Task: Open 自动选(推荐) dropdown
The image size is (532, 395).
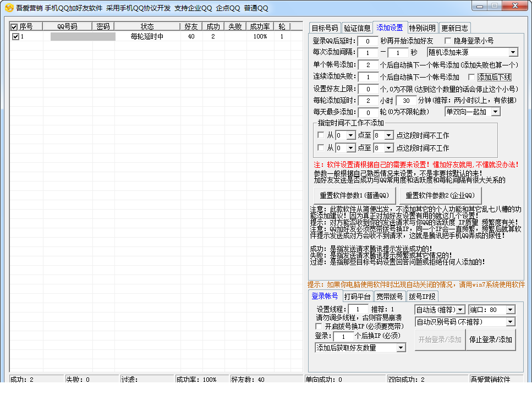Action: [440, 310]
